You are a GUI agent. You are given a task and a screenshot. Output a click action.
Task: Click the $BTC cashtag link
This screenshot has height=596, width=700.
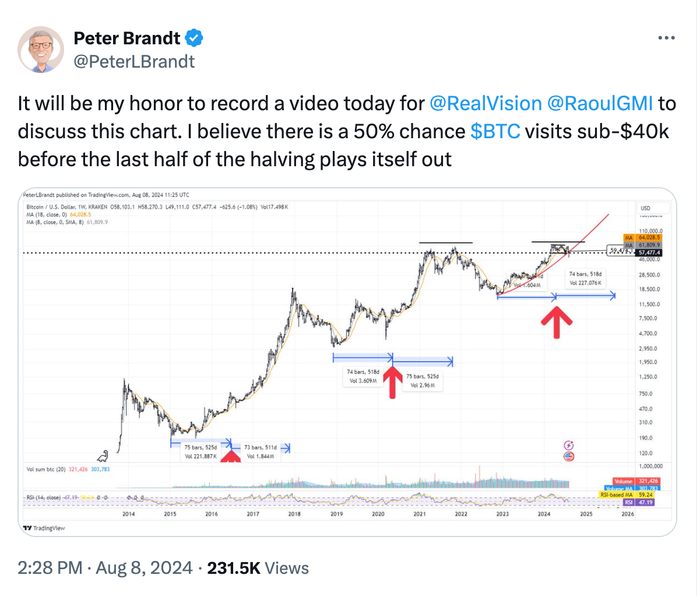[495, 131]
